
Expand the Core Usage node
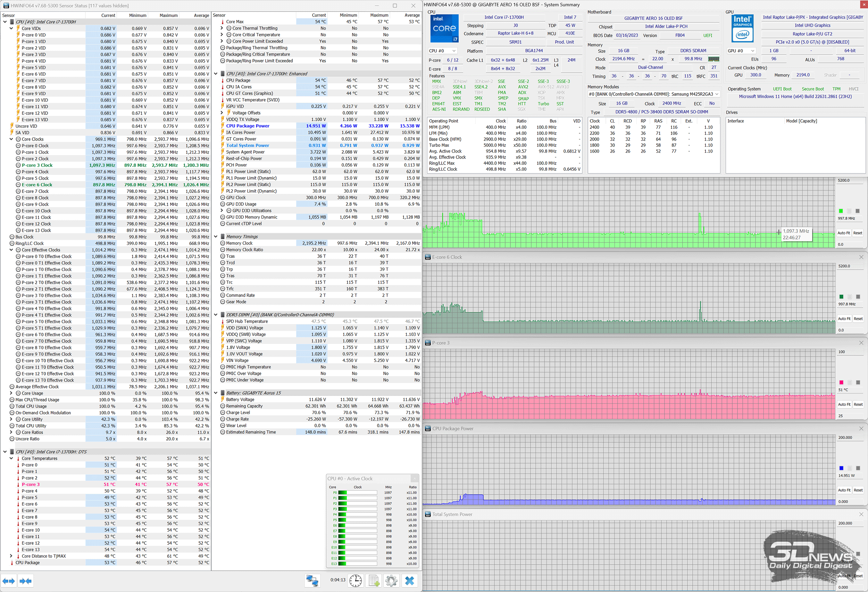coord(11,393)
